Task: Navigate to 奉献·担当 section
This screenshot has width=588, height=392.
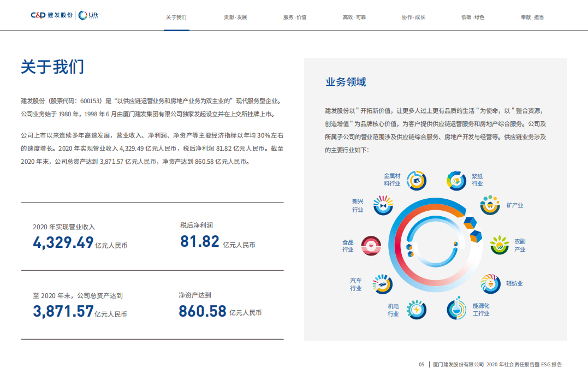Action: 531,17
